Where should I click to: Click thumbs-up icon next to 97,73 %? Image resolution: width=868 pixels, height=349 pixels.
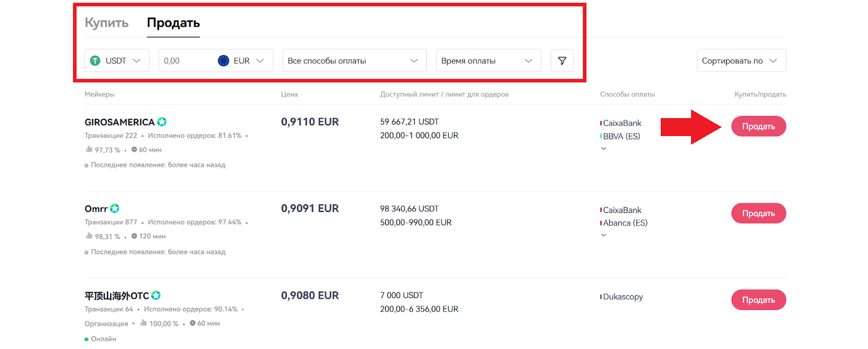coord(89,149)
